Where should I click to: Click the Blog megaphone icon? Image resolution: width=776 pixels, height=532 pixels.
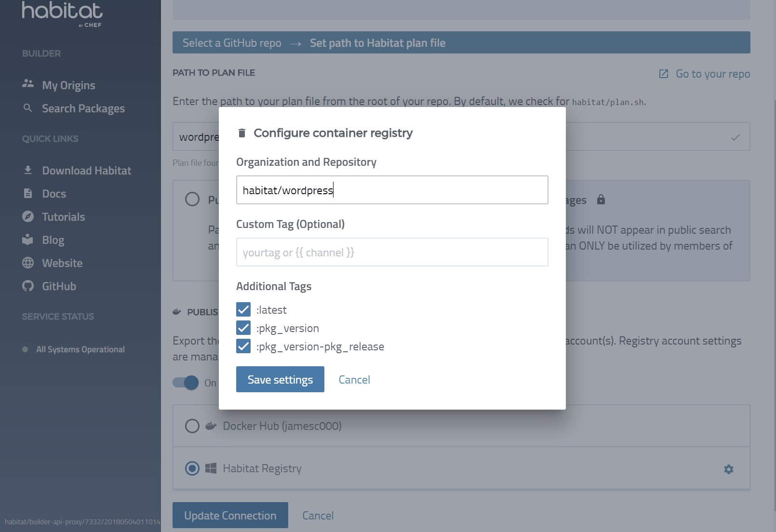28,239
